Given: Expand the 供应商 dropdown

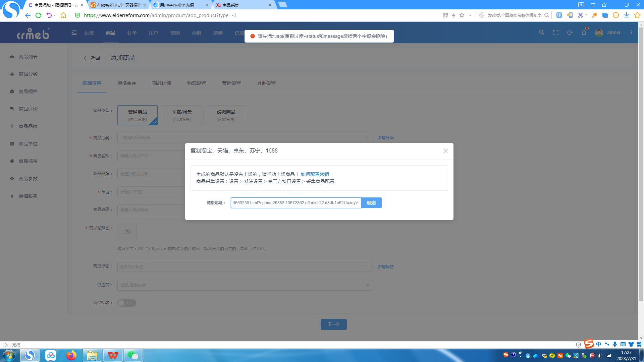Looking at the screenshot, I should point(245,285).
